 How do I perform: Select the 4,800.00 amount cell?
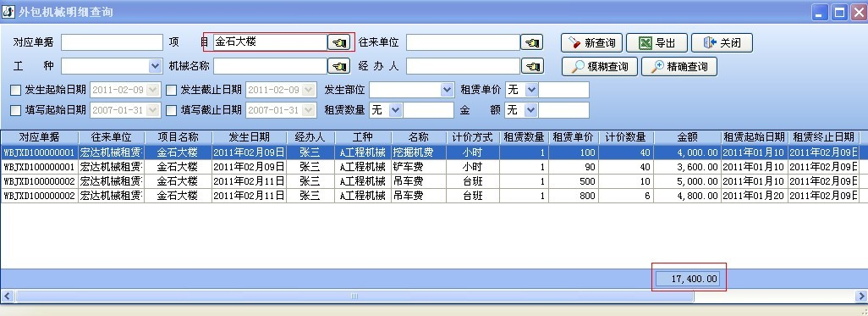click(688, 196)
